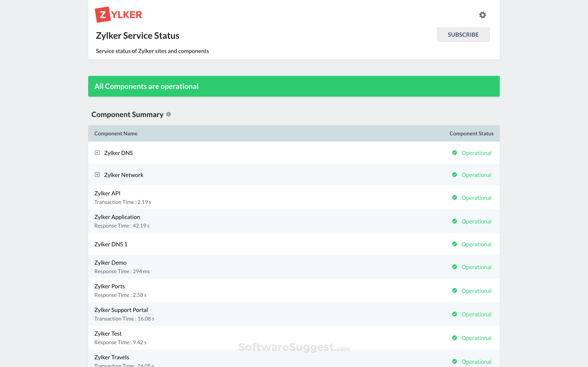Click the Operational checkmark for Zylker Demo
This screenshot has height=367, width=588.
pyautogui.click(x=455, y=267)
